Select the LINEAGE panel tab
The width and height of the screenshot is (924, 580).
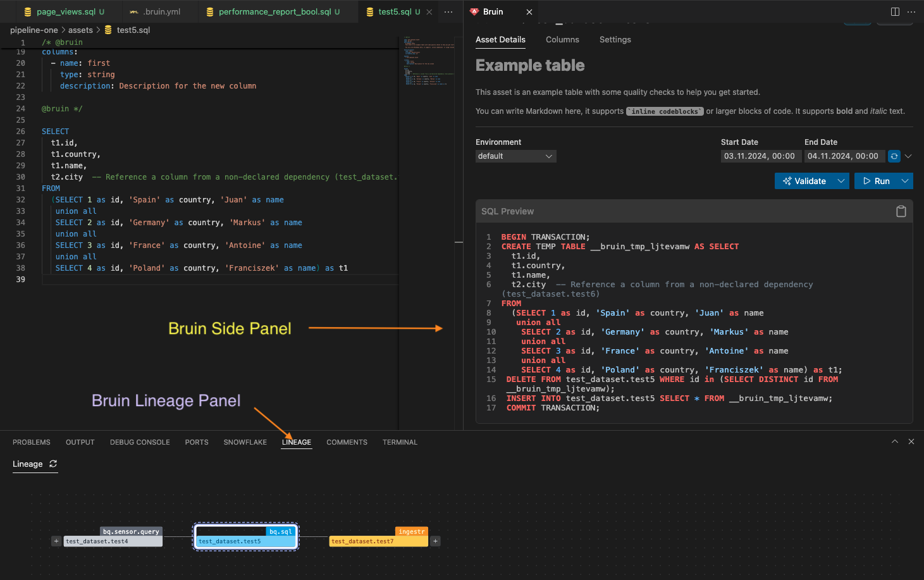(x=297, y=442)
